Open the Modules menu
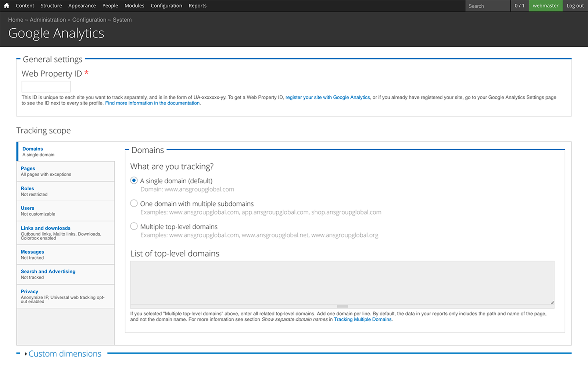 pyautogui.click(x=135, y=6)
